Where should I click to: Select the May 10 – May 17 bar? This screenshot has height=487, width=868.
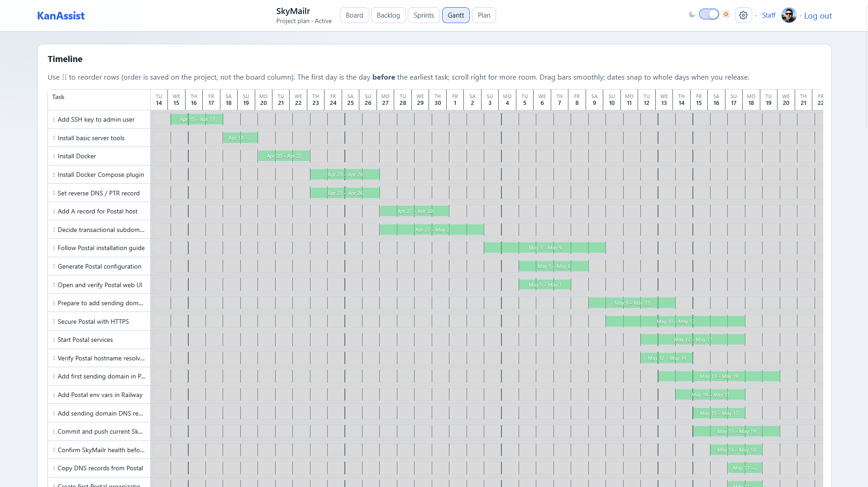[x=676, y=322]
